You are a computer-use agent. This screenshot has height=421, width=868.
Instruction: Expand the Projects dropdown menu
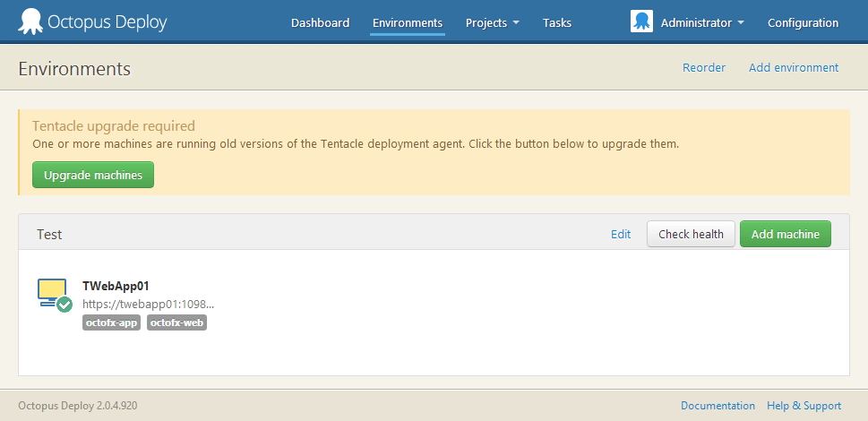click(x=492, y=23)
